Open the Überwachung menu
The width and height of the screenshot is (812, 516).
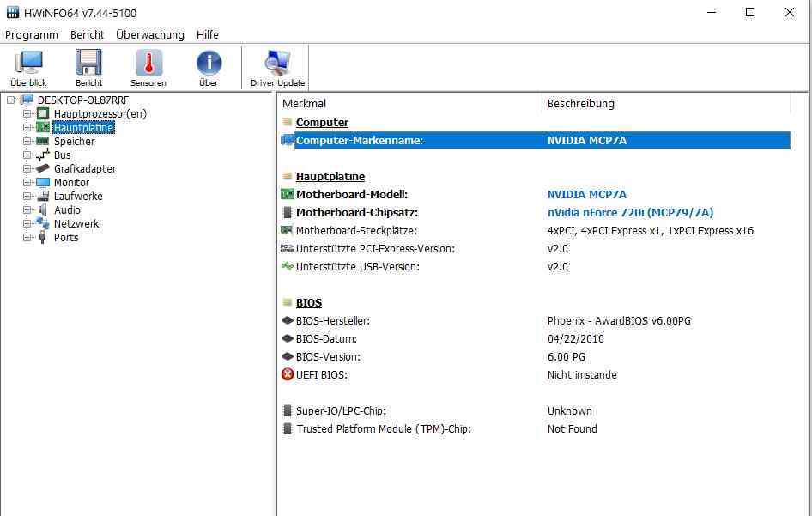(150, 34)
